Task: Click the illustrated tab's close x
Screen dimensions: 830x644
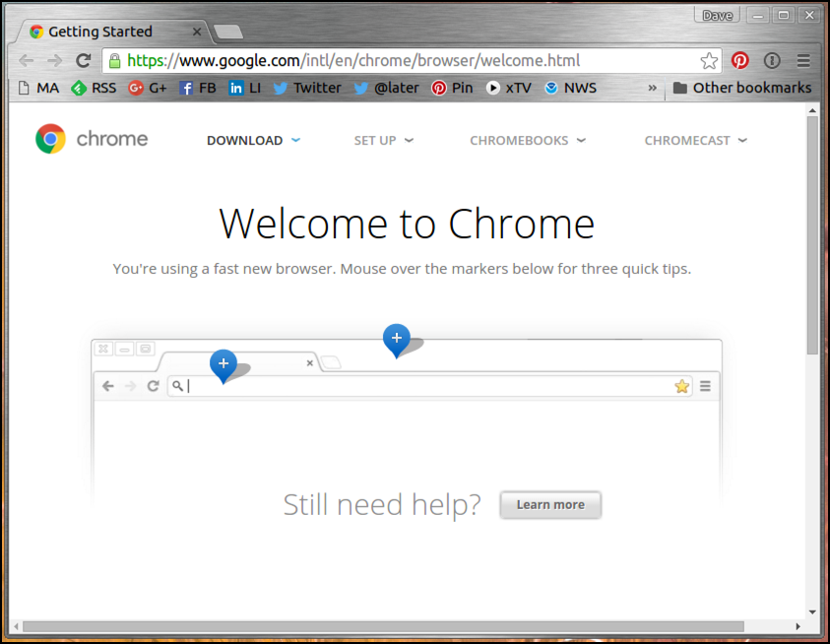Action: pos(310,362)
